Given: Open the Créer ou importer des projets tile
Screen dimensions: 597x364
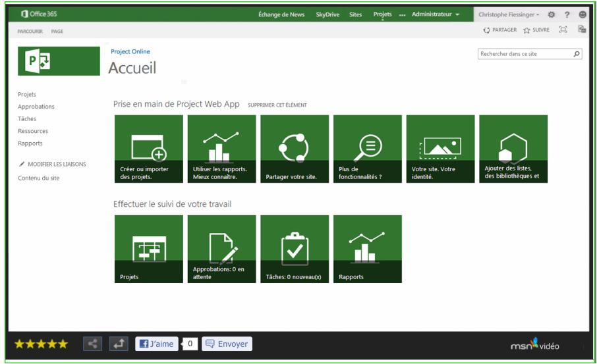Looking at the screenshot, I should [x=149, y=149].
